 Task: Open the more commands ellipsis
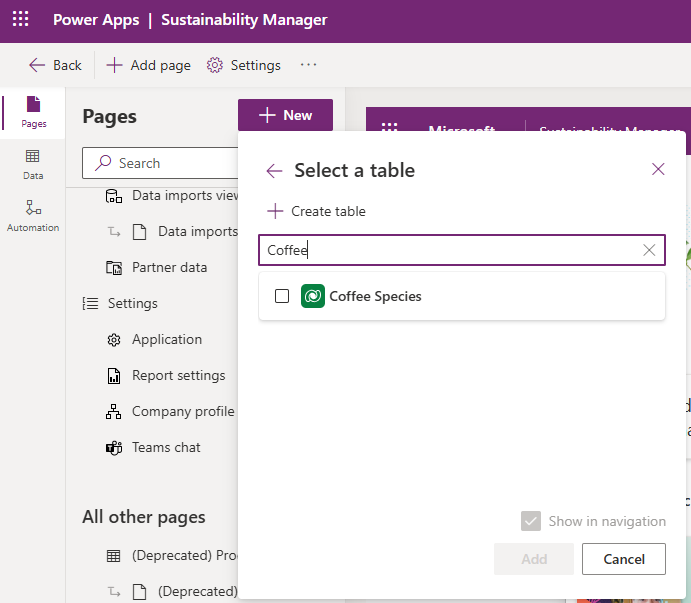(x=308, y=65)
